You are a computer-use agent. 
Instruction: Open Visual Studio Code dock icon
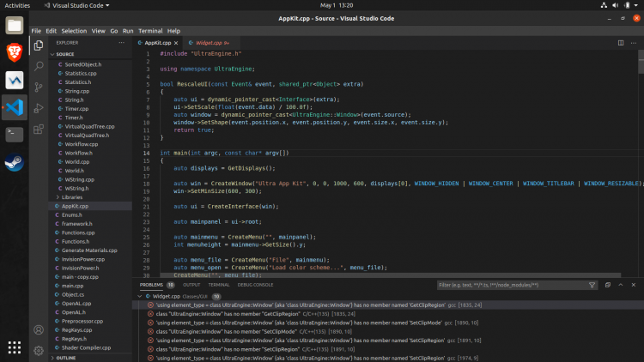pyautogui.click(x=15, y=107)
